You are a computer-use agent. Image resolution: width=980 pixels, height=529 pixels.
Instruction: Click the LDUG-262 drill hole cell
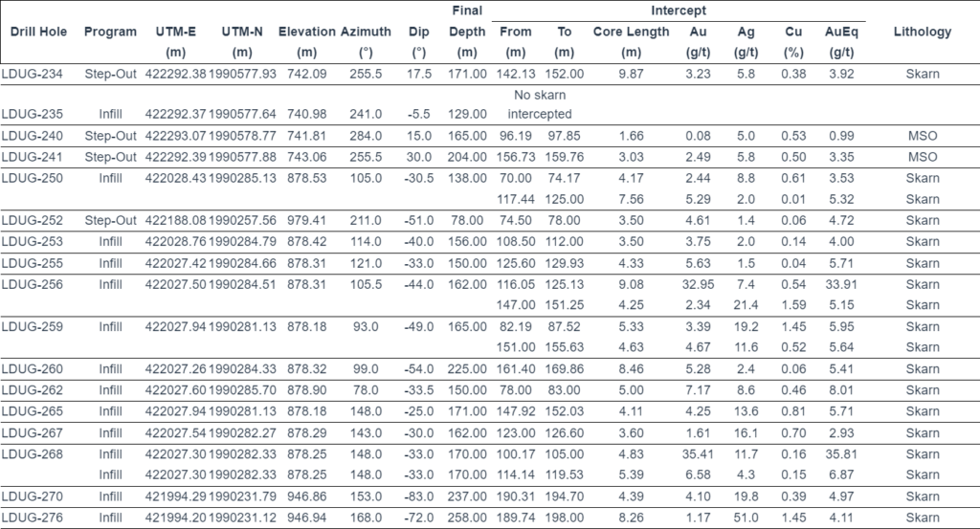click(x=33, y=389)
